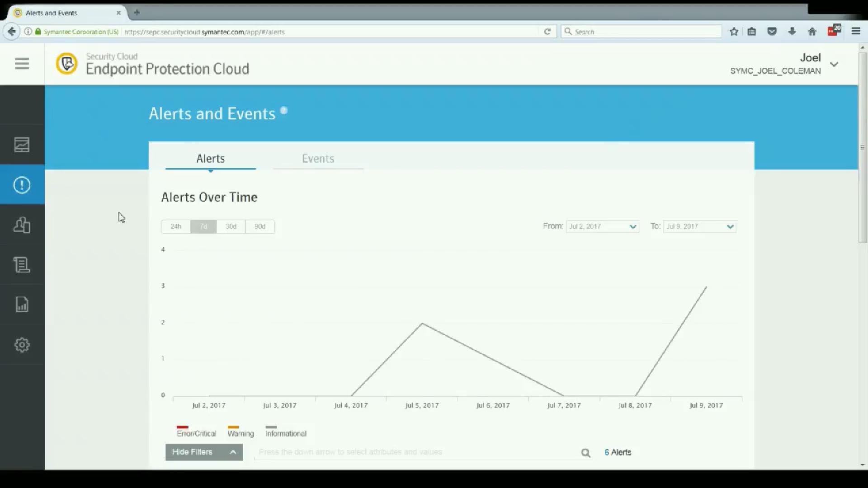Toggle Error/Critical legend series
Screen dimensions: 868x488
(x=196, y=433)
